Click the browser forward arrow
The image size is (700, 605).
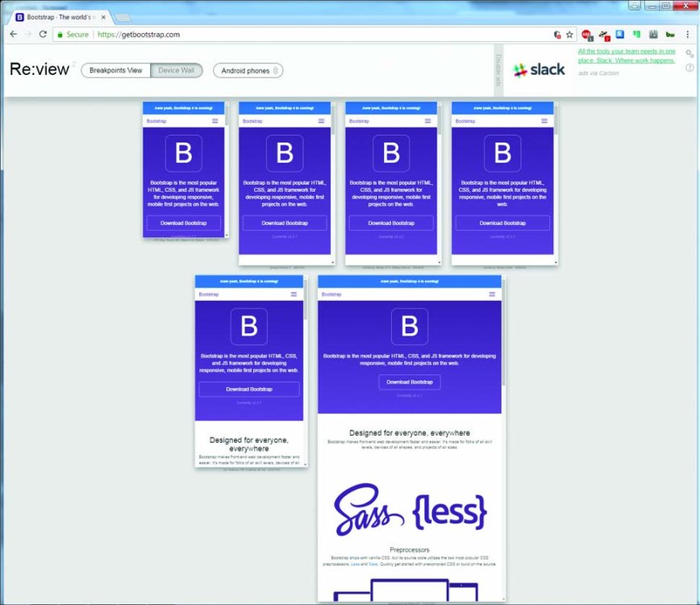pyautogui.click(x=28, y=35)
